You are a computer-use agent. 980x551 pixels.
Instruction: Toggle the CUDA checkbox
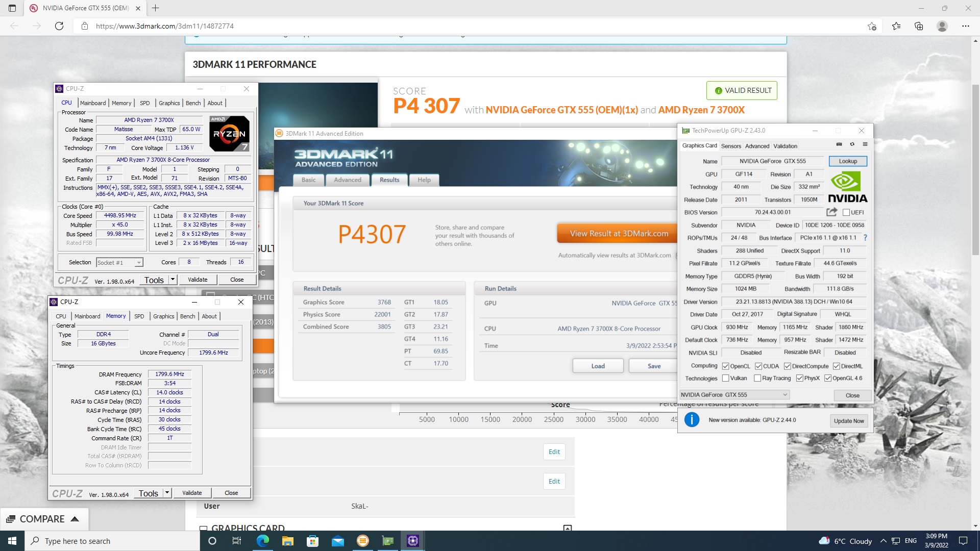pos(758,366)
